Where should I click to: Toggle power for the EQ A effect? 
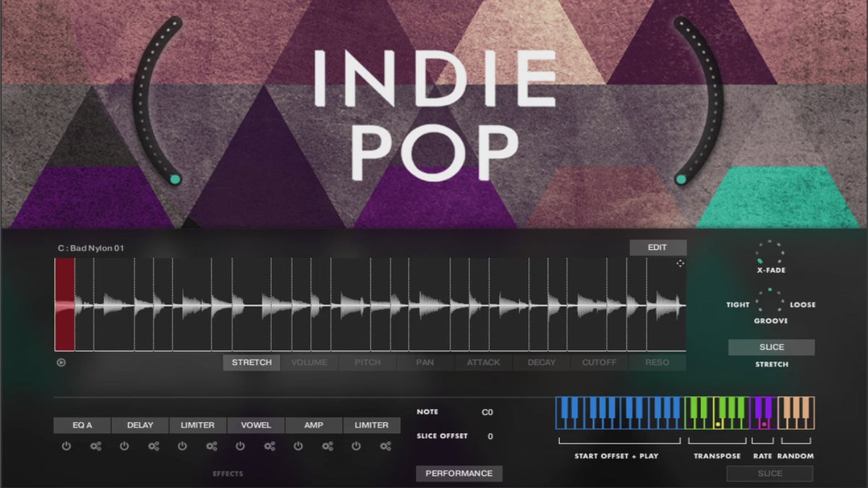tap(67, 447)
